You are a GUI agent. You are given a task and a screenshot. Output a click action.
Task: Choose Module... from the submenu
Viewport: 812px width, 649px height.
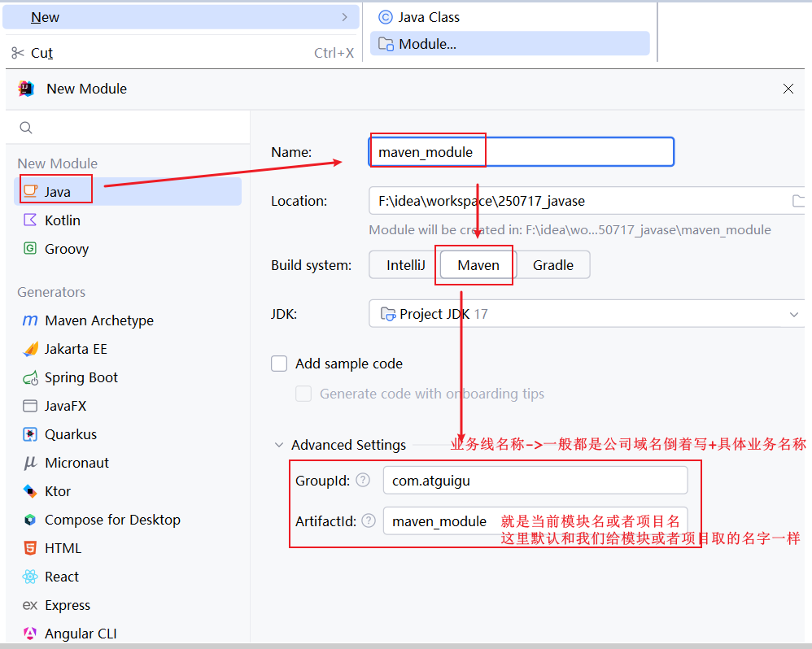(510, 44)
